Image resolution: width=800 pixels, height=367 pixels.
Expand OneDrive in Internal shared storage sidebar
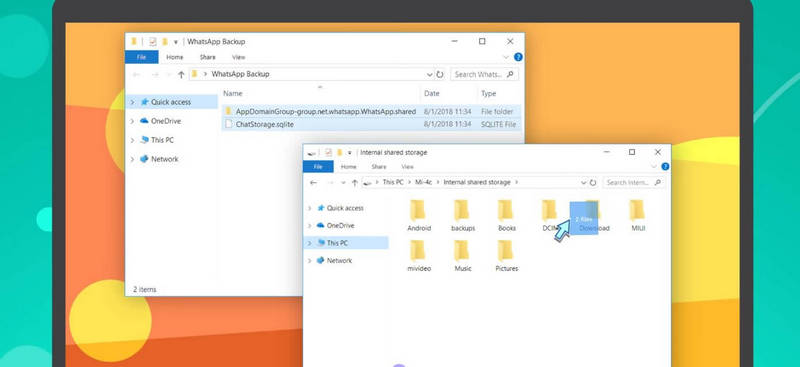[x=309, y=226]
